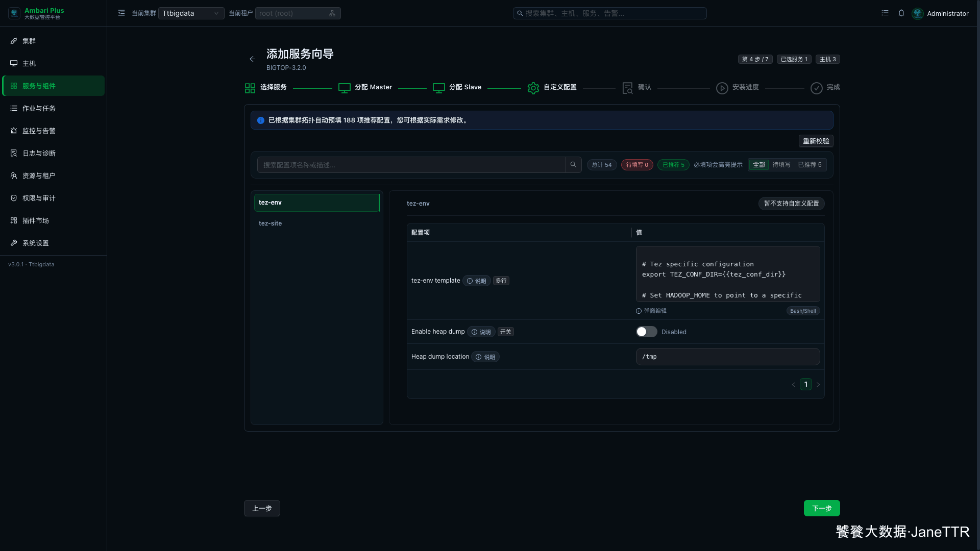Viewport: 980px width, 551px height.
Task: Click the 确认 step icon
Action: (x=628, y=88)
